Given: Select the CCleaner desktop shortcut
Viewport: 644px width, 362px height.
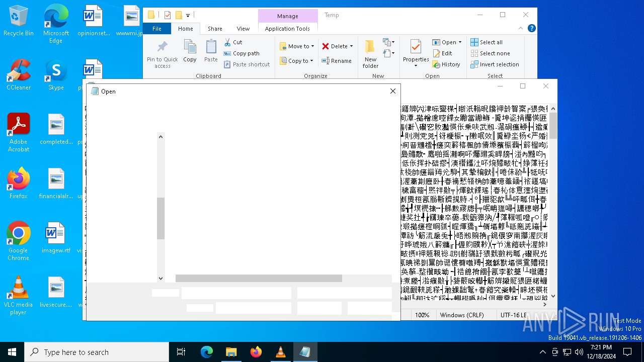Looking at the screenshot, I should [x=18, y=74].
